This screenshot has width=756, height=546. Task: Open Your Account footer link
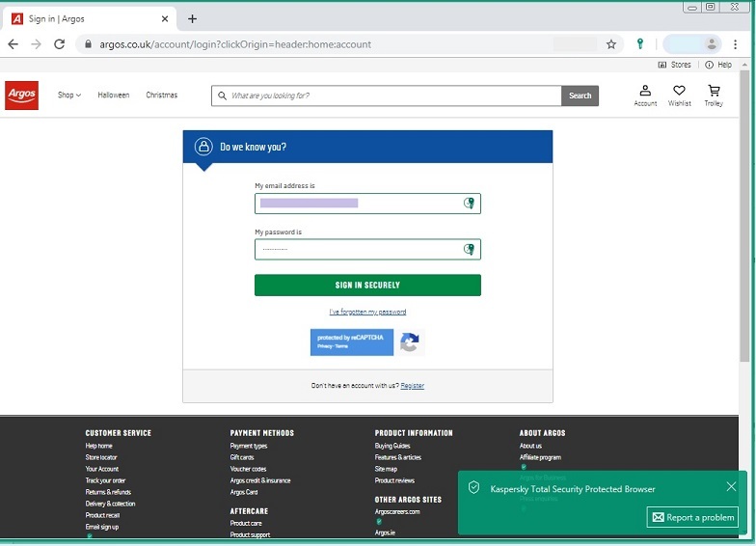[102, 469]
